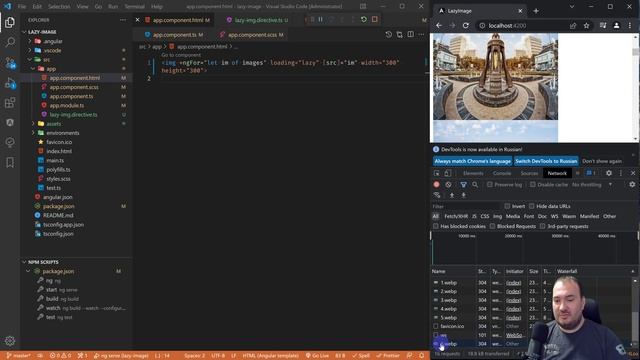The width and height of the screenshot is (640, 360).
Task: Toggle DevTools inspect element picker
Action: tap(437, 173)
